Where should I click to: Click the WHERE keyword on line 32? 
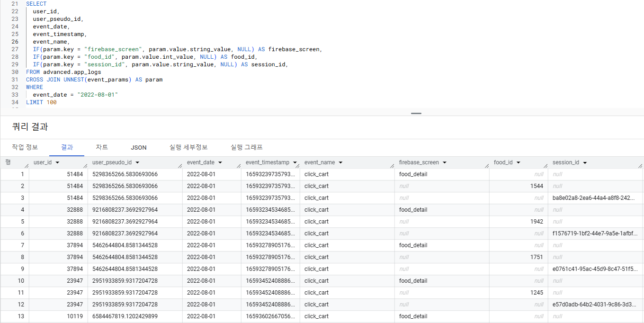pos(35,87)
